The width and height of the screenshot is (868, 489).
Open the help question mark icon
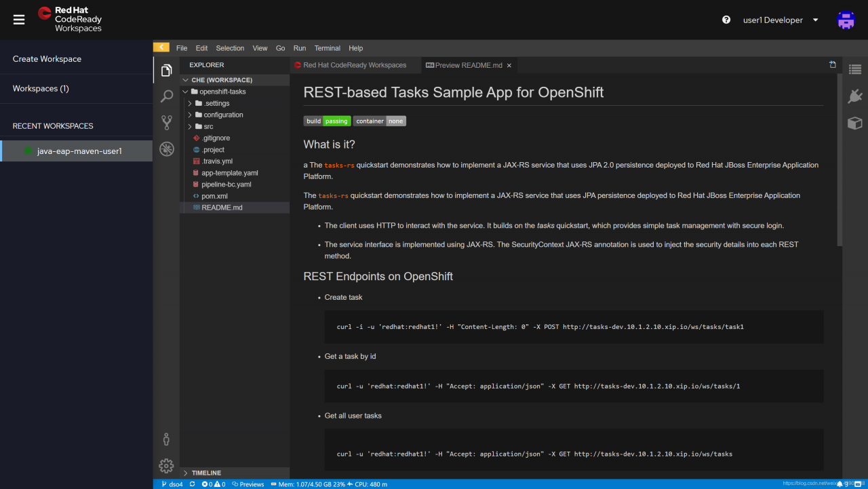pos(726,20)
